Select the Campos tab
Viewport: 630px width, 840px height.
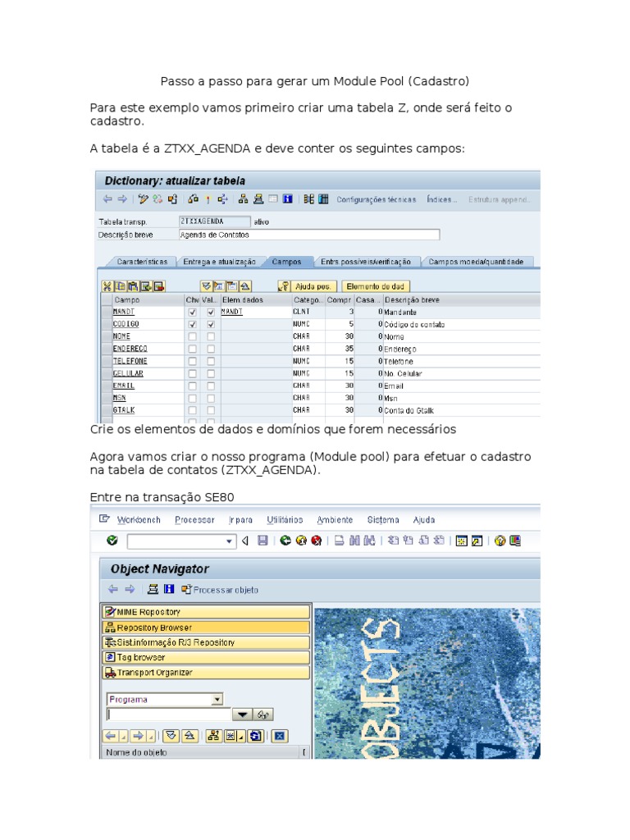(x=286, y=262)
